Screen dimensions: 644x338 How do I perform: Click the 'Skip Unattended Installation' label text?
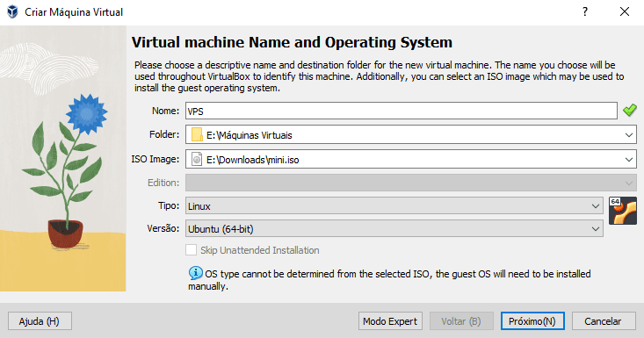(x=259, y=250)
